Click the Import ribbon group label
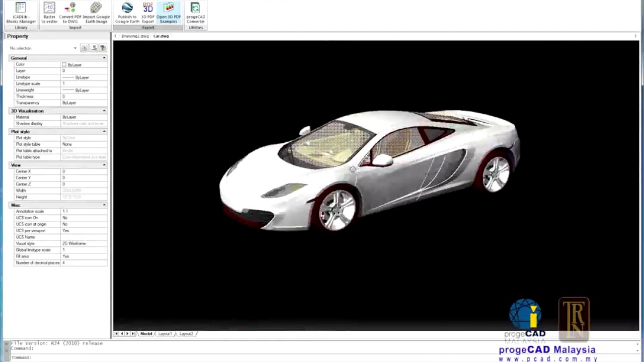The width and height of the screenshot is (644, 362). coord(75,28)
